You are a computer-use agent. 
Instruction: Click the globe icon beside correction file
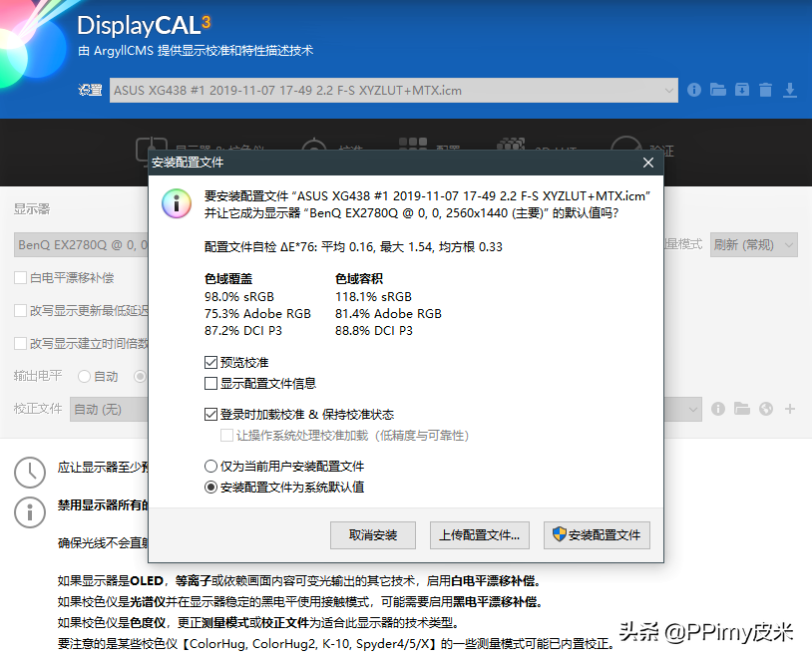click(x=766, y=409)
